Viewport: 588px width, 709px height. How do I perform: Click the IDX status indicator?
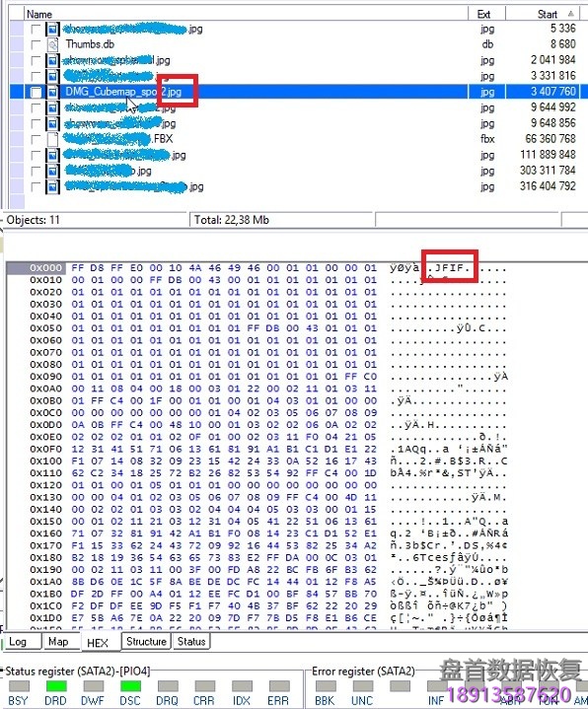point(242,686)
